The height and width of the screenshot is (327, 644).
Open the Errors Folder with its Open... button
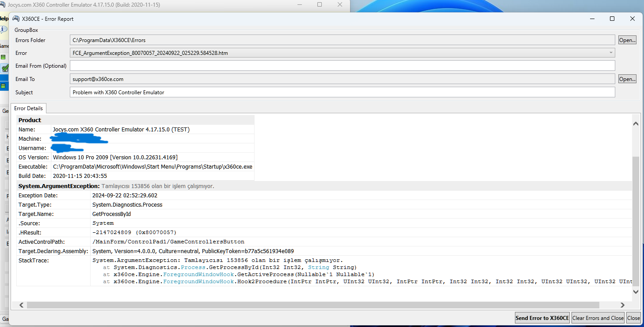click(x=627, y=40)
